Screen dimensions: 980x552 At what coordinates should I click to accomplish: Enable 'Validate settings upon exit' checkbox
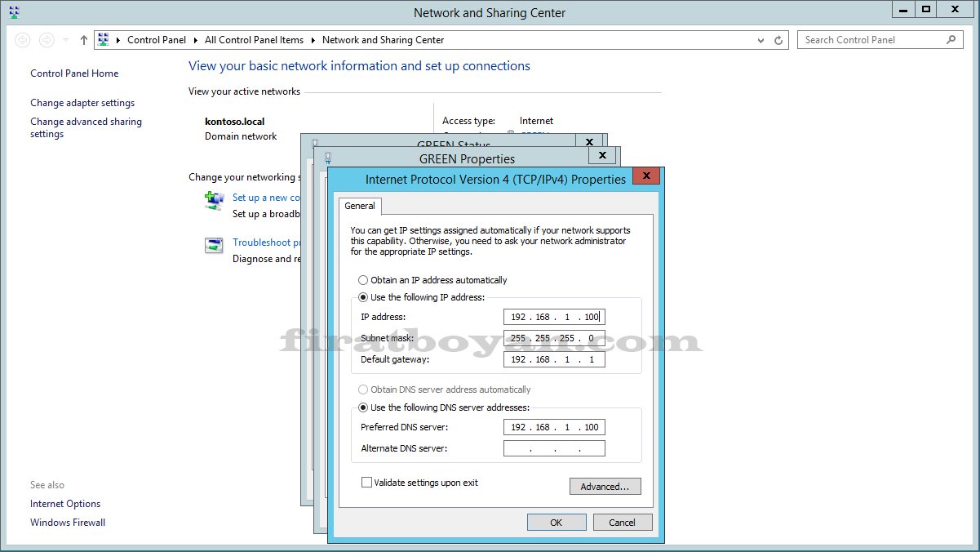pos(367,483)
